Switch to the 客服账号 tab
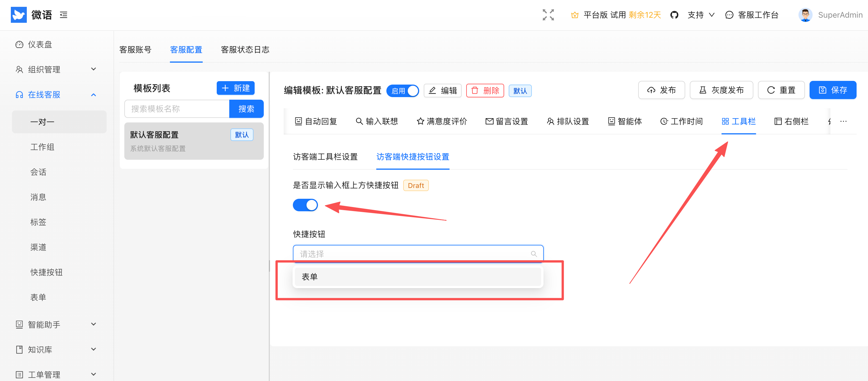This screenshot has width=868, height=381. coord(135,50)
